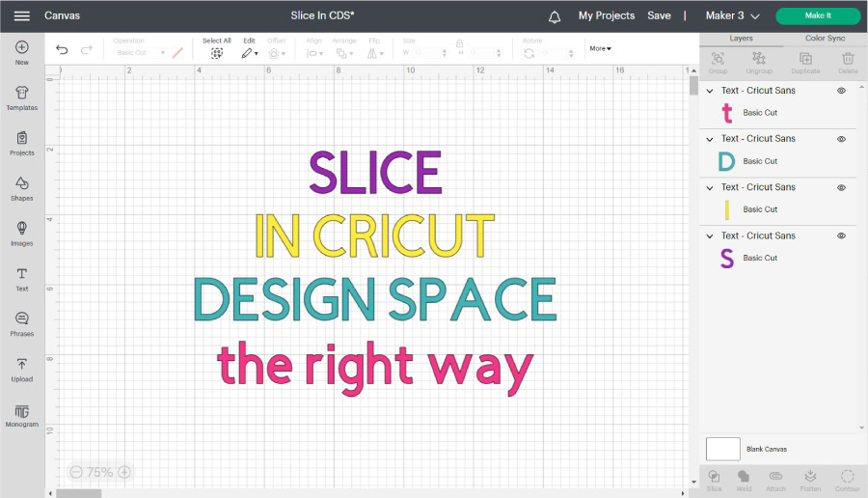Image resolution: width=868 pixels, height=498 pixels.
Task: Select the teal DESIGN SPACE text
Action: pyautogui.click(x=375, y=300)
